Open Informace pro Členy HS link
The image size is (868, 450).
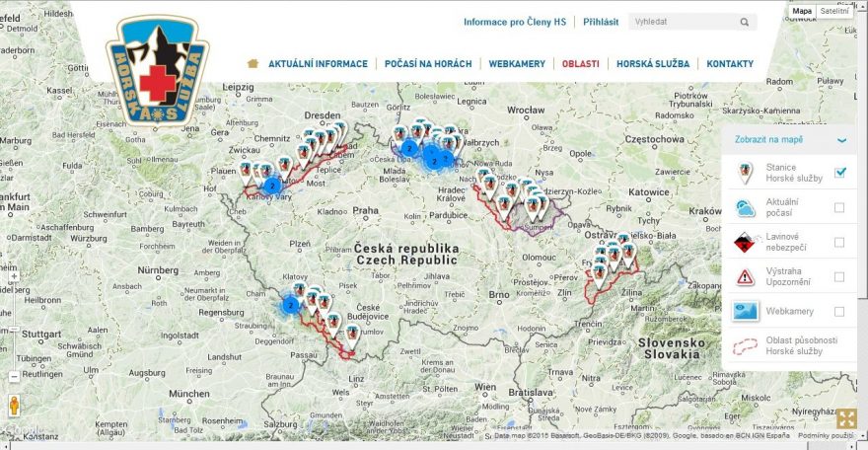point(515,21)
